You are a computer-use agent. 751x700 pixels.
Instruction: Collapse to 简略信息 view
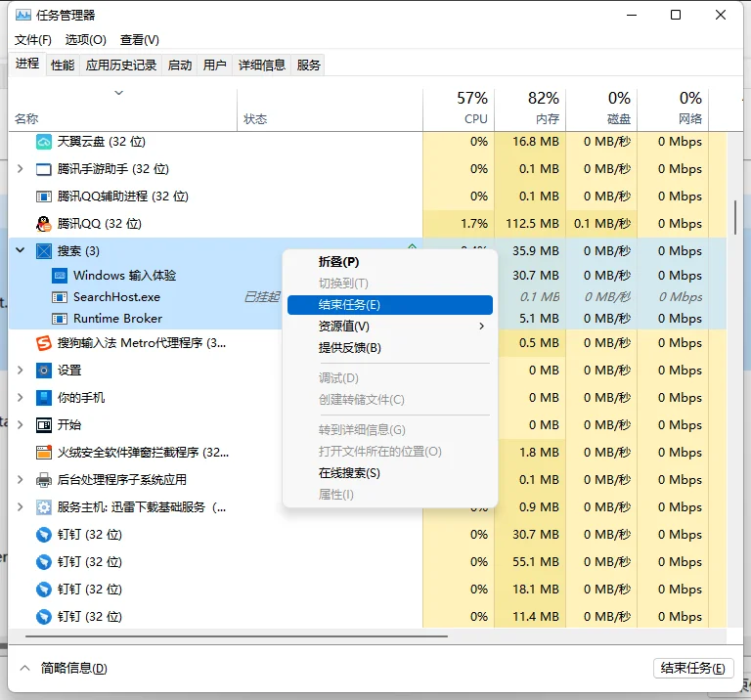(64, 668)
